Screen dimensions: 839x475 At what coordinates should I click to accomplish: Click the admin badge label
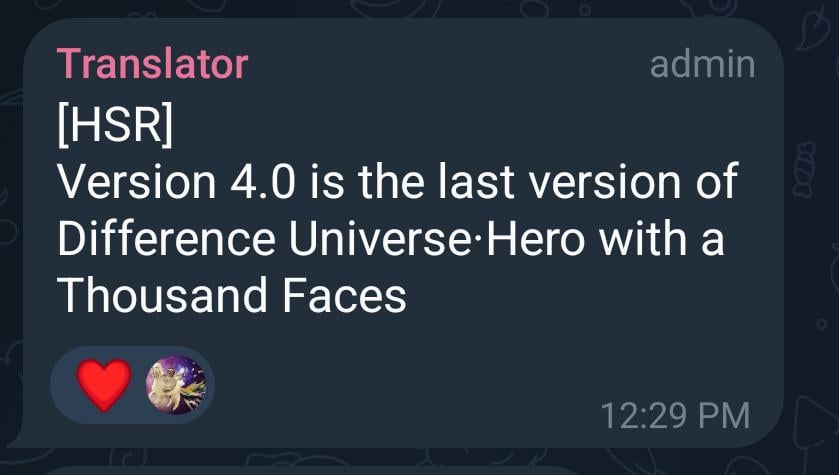click(702, 65)
